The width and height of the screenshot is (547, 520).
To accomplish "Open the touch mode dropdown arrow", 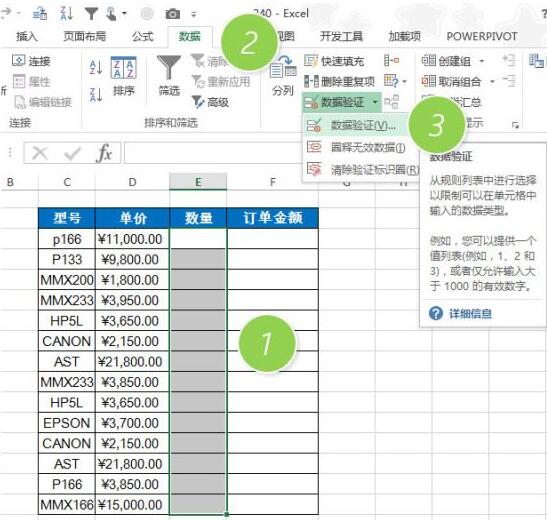I will pos(124,14).
